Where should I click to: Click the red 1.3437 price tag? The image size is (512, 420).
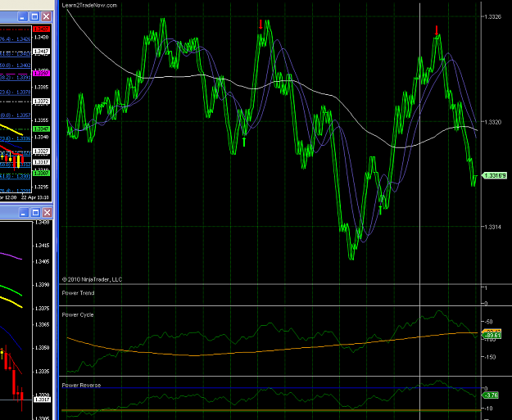[42, 29]
